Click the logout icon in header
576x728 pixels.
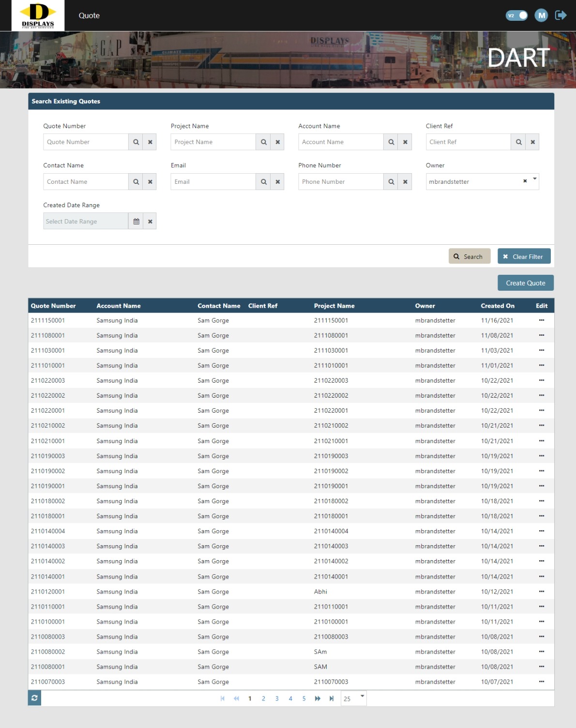pos(561,15)
